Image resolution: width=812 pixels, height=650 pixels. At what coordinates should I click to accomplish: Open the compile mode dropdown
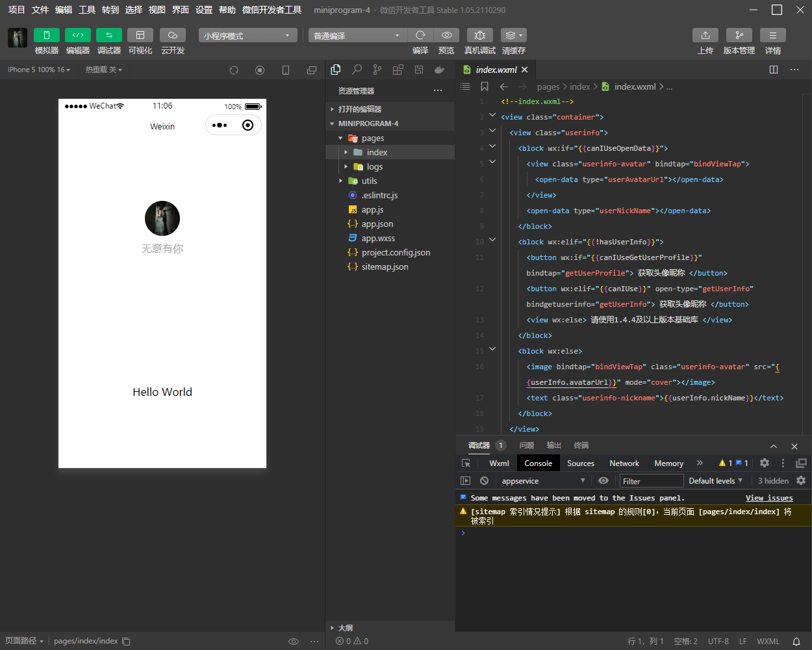[x=357, y=35]
